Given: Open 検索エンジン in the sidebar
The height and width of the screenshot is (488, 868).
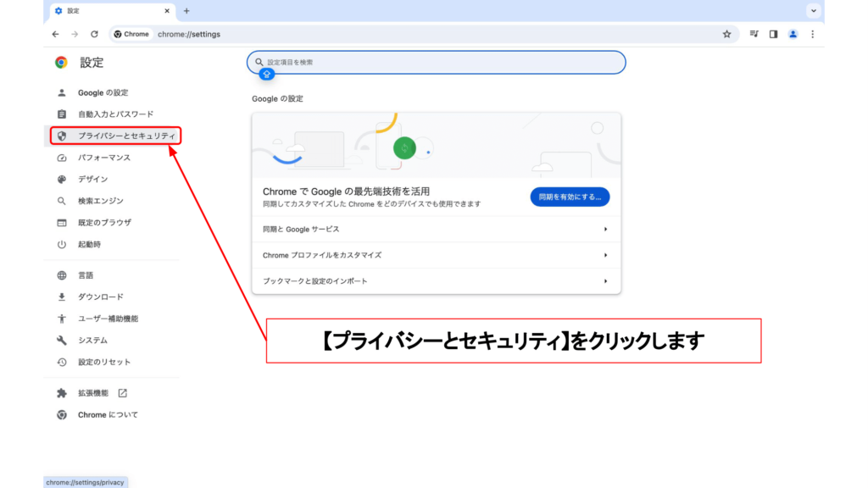Looking at the screenshot, I should (100, 201).
